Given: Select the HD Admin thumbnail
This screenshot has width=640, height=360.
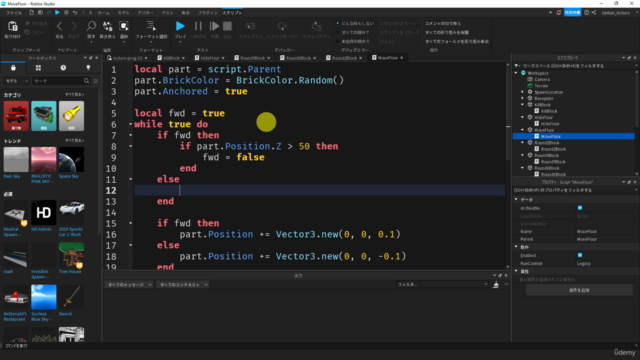Looking at the screenshot, I should 44,213.
